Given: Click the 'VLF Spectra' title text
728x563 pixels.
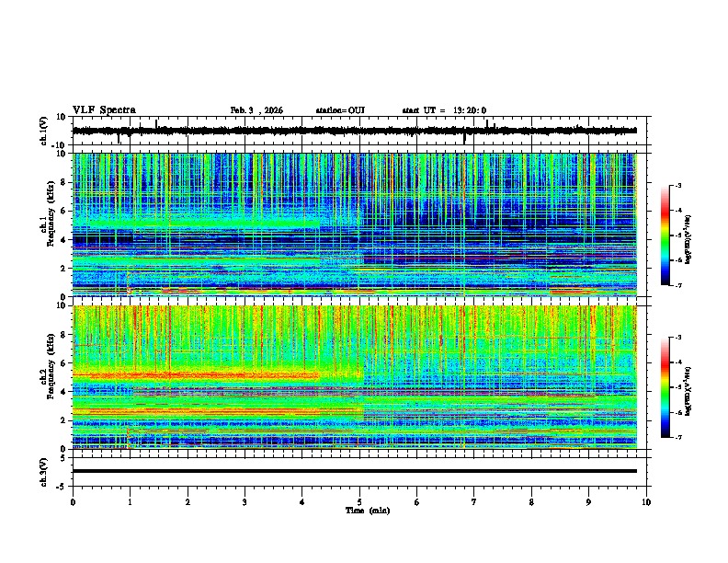Looking at the screenshot, I should pos(104,110).
